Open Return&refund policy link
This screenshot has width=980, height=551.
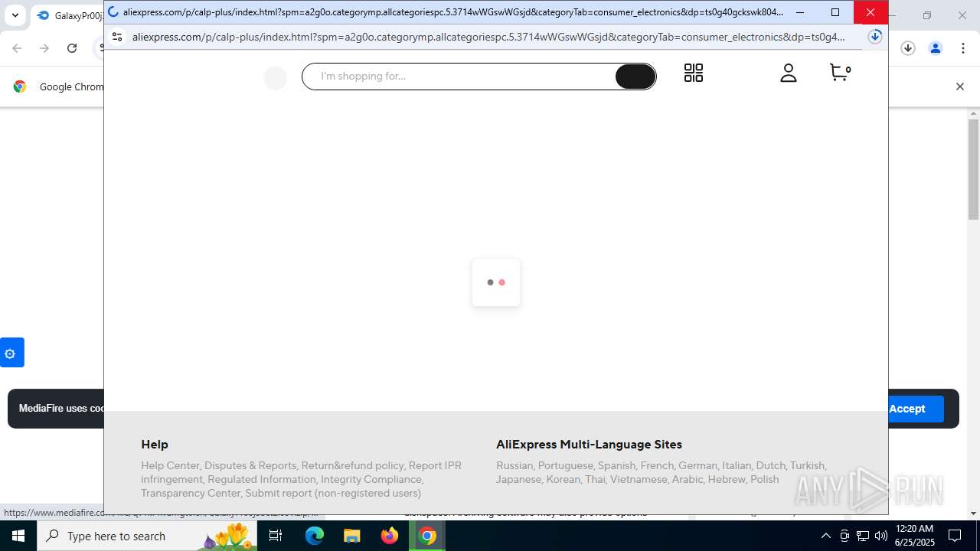(x=352, y=465)
